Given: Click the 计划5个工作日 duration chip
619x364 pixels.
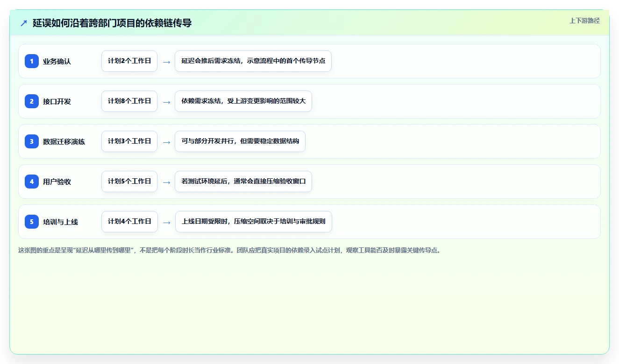Looking at the screenshot, I should point(129,182).
